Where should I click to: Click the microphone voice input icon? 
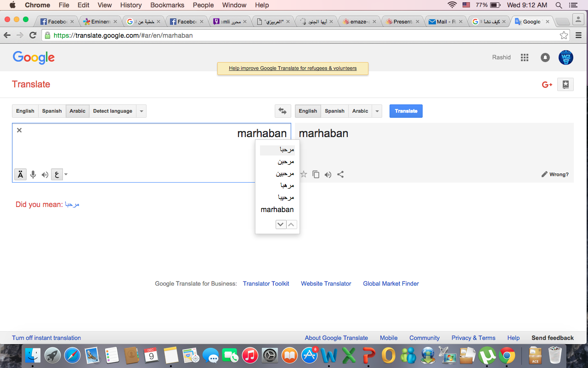coord(33,174)
